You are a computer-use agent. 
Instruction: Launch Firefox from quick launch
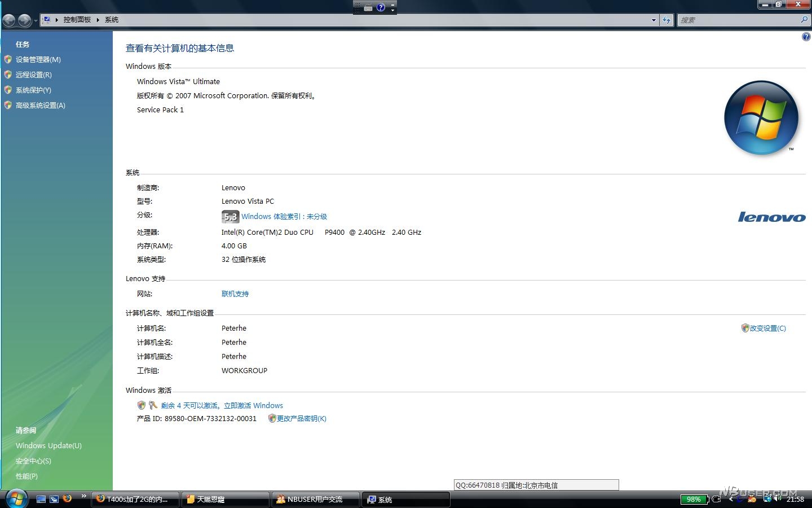click(x=67, y=498)
